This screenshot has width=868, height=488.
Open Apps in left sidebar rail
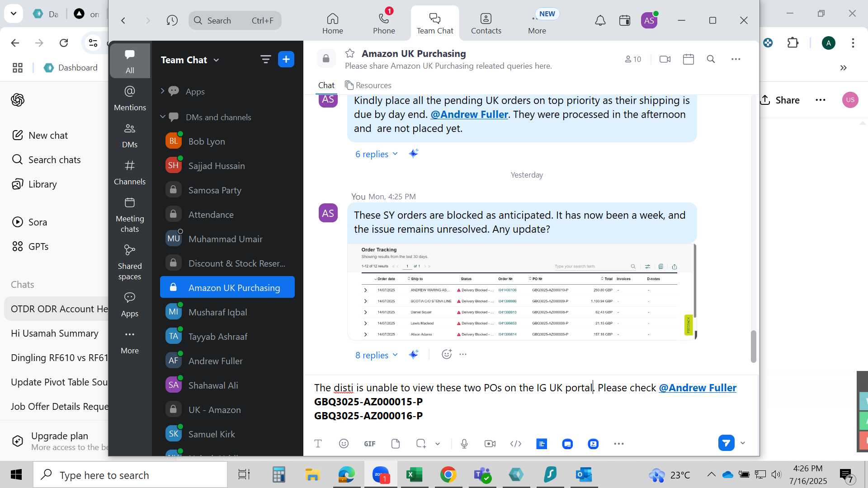point(130,304)
